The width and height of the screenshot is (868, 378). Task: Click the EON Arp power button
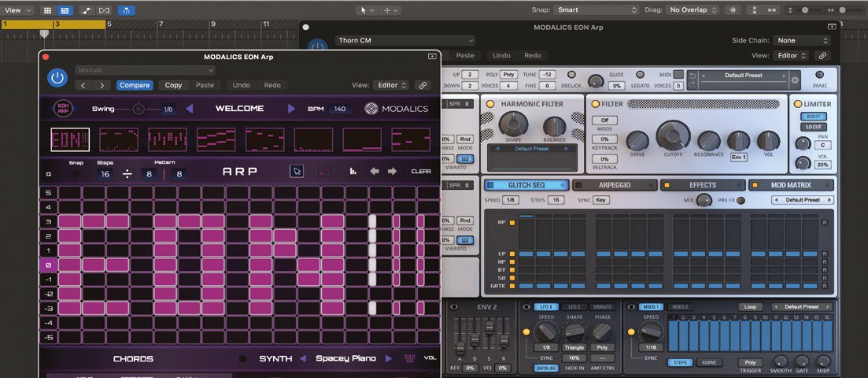[x=57, y=78]
